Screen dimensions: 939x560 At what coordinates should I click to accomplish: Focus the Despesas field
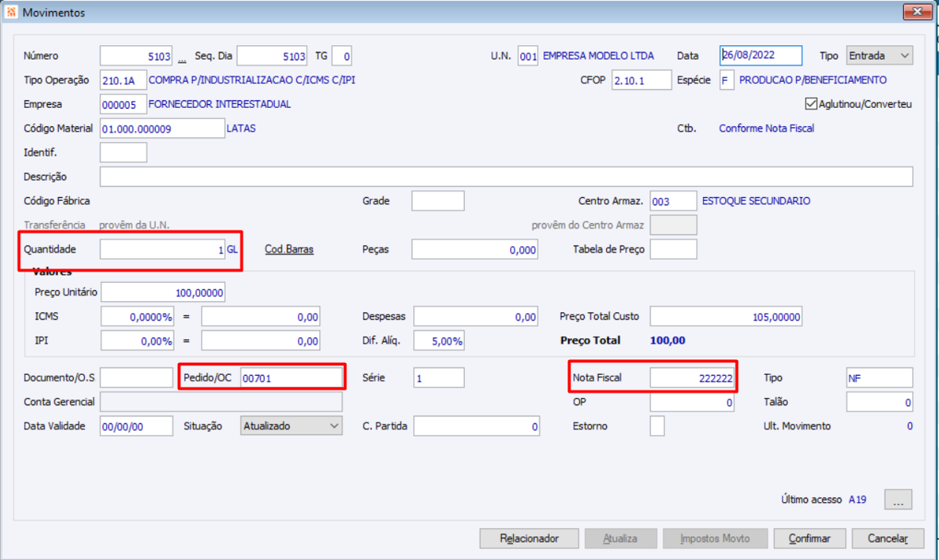point(476,317)
